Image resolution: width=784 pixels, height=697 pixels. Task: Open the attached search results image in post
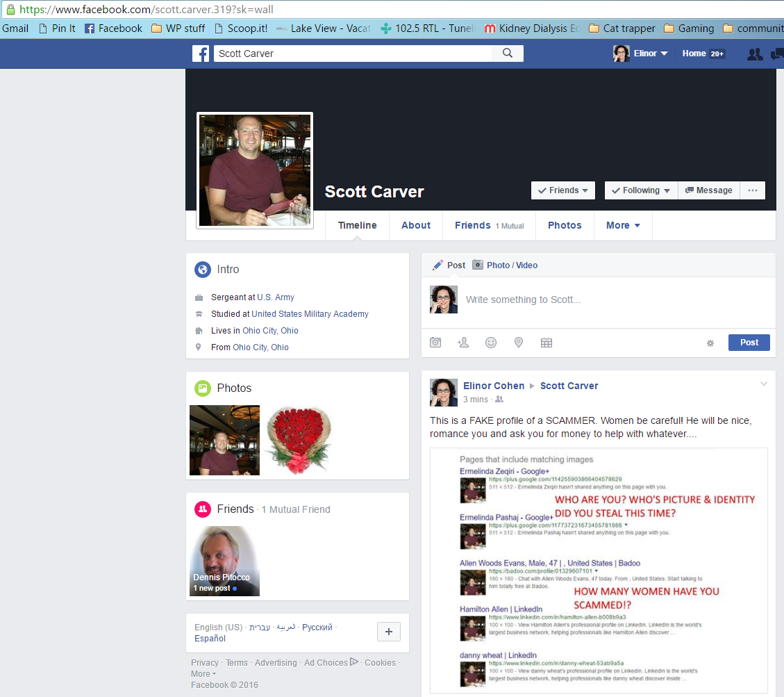click(x=599, y=571)
